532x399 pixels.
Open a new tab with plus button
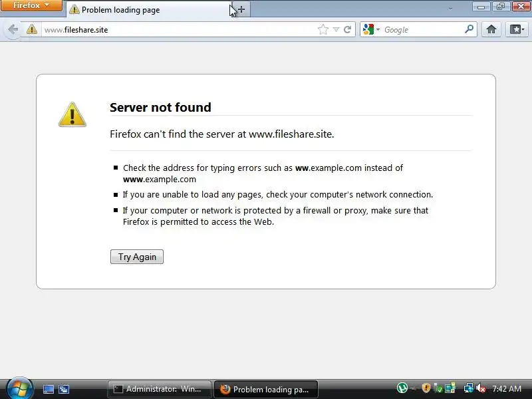(x=241, y=9)
